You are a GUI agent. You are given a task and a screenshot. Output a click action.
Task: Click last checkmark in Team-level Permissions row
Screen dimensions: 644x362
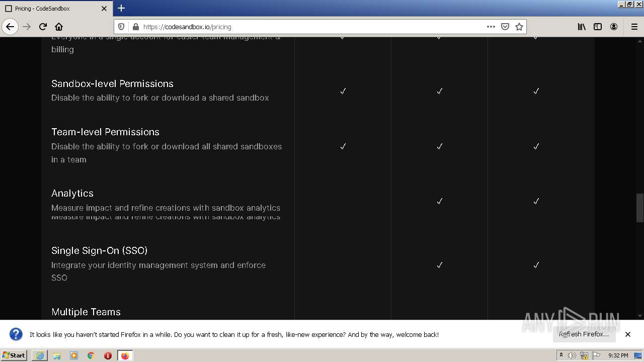tap(536, 146)
